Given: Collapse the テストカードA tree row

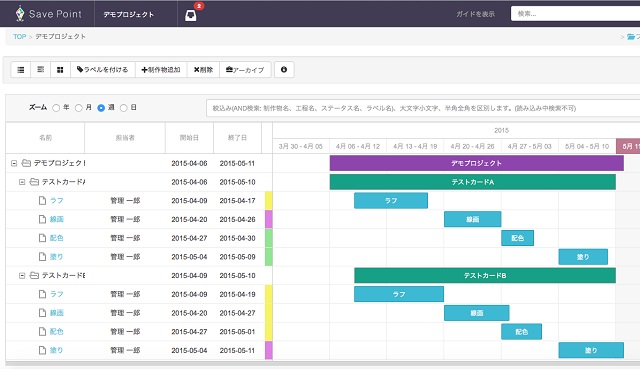Looking at the screenshot, I should coord(22,182).
